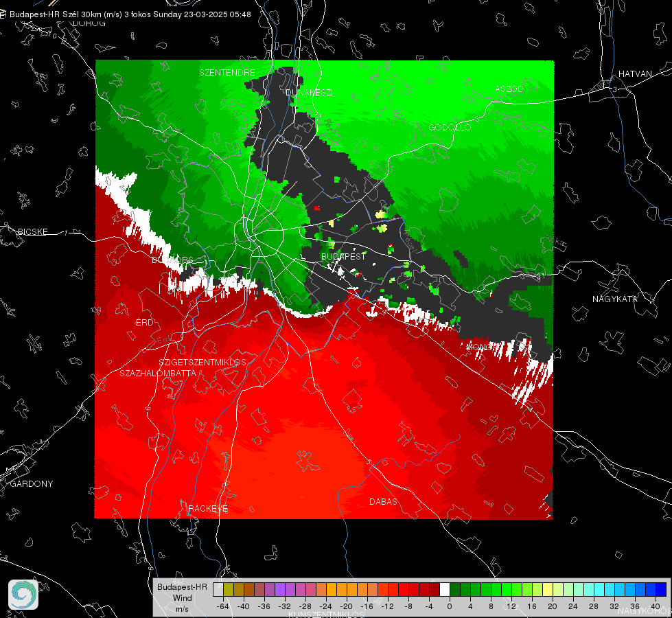The width and height of the screenshot is (672, 618).
Task: Click the 'NAGYKÁTA' map label
Action: [x=615, y=299]
